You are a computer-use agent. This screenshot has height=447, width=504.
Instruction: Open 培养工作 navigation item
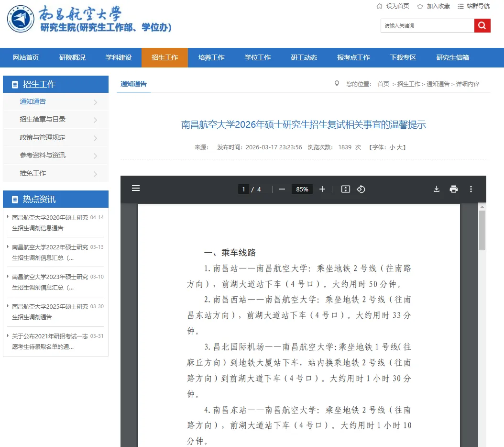[x=211, y=57]
